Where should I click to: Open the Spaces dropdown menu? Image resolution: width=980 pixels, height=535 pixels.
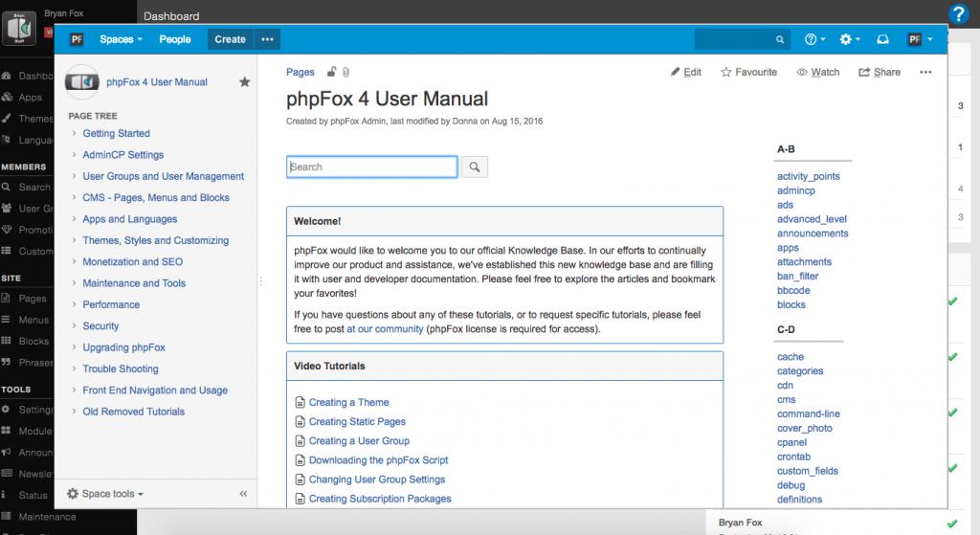click(x=121, y=39)
